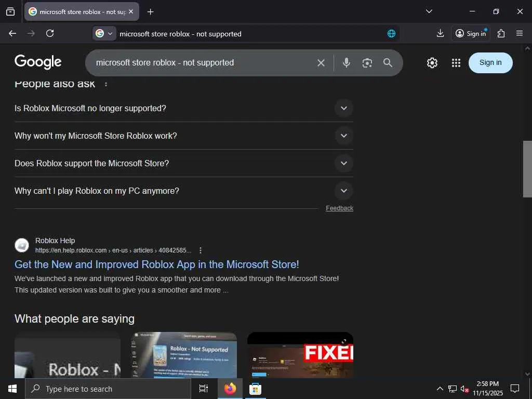Screen dimensions: 532x399
Task: Click the translate page globe icon
Action: (x=391, y=34)
